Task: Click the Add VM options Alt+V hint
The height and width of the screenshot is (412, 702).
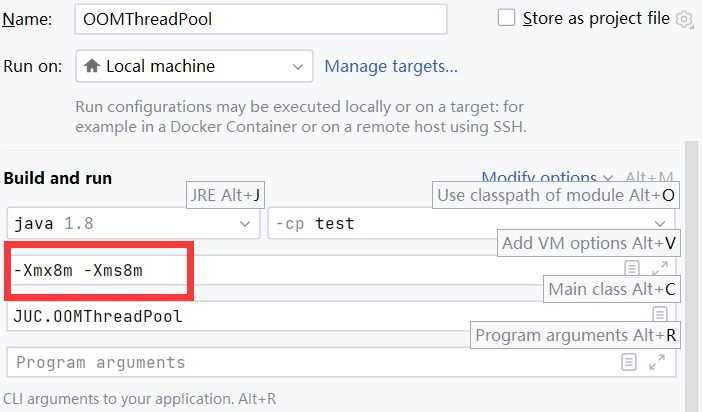Action: [589, 243]
